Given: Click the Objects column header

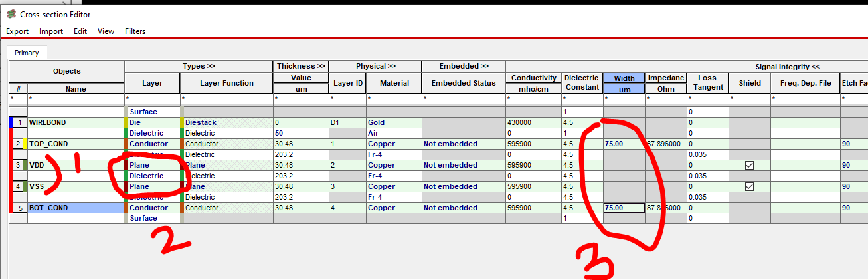Looking at the screenshot, I should pyautogui.click(x=66, y=71).
